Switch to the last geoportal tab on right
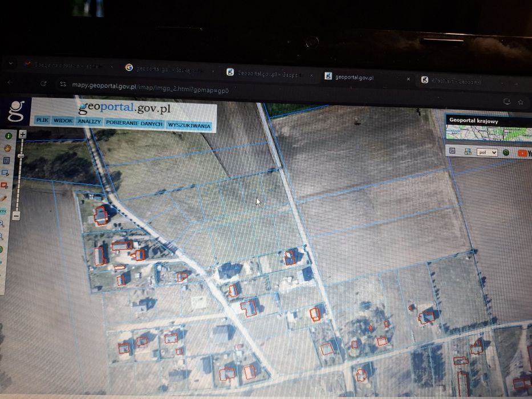The width and height of the screenshot is (532, 399). pos(465,81)
